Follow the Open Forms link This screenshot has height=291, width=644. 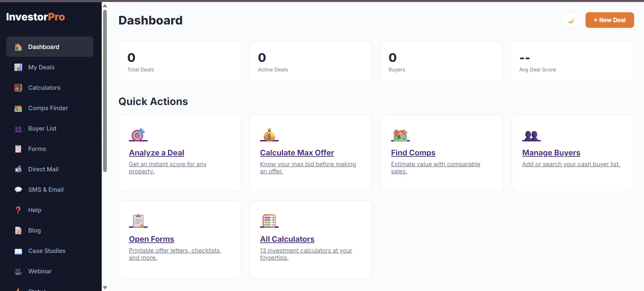coord(151,239)
